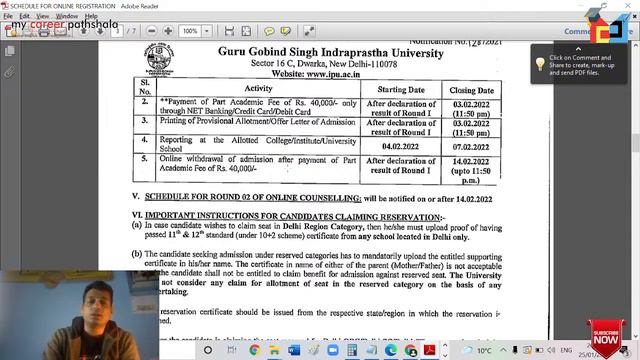Click the '07.02.2022' closing date cell
The image size is (640, 360).
click(x=471, y=147)
